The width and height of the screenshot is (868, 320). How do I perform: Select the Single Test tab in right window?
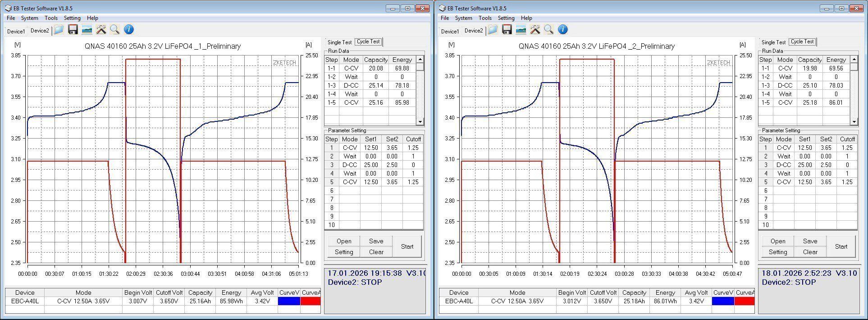(x=773, y=42)
